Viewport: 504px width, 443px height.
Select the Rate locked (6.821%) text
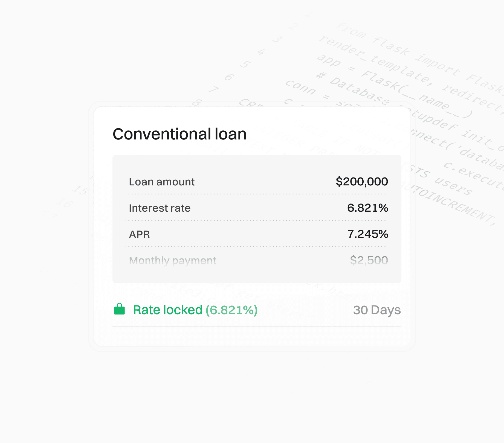(x=195, y=310)
